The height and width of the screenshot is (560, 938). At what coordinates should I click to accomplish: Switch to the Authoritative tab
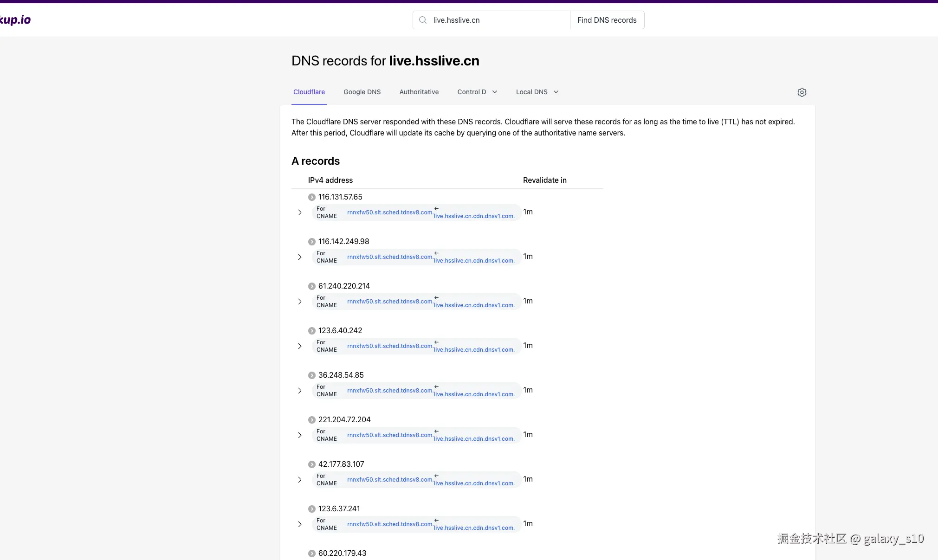419,92
